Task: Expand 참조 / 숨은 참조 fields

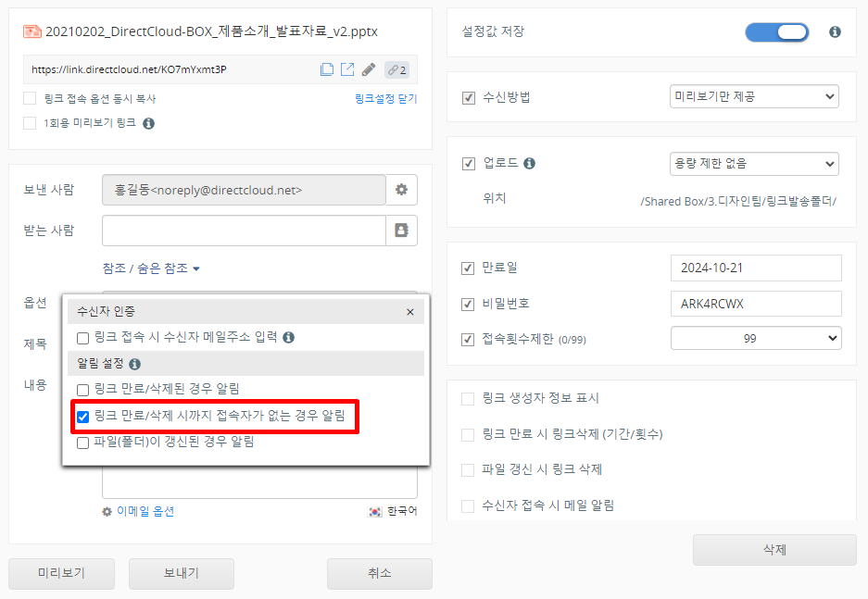Action: pos(151,268)
